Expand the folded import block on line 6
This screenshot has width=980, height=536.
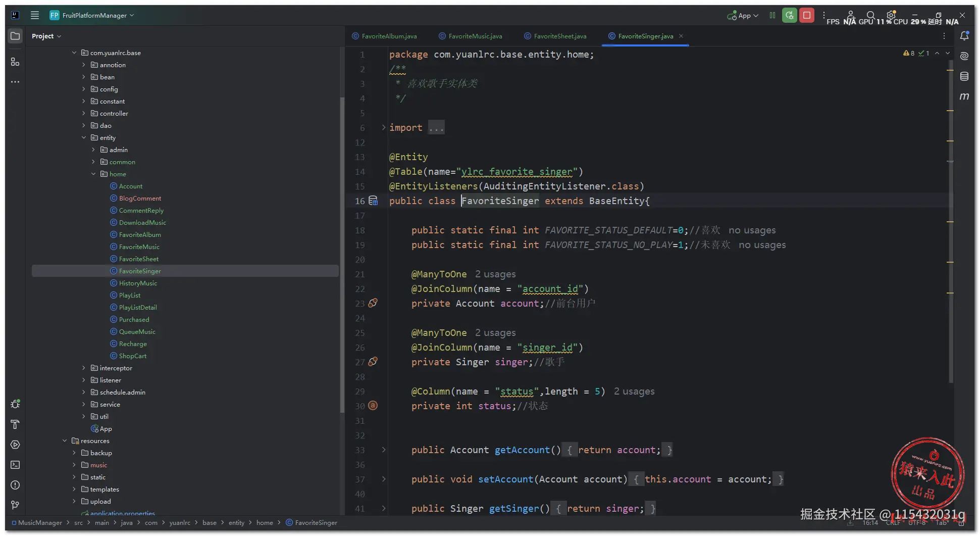tap(384, 127)
